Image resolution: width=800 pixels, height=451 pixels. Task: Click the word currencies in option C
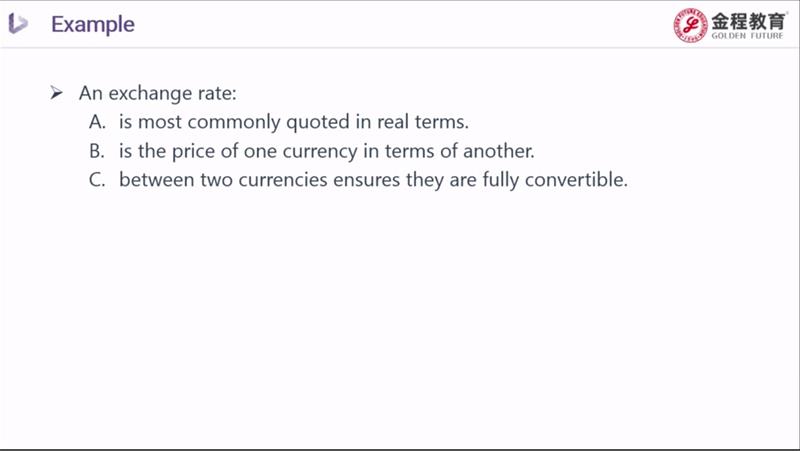pyautogui.click(x=282, y=181)
